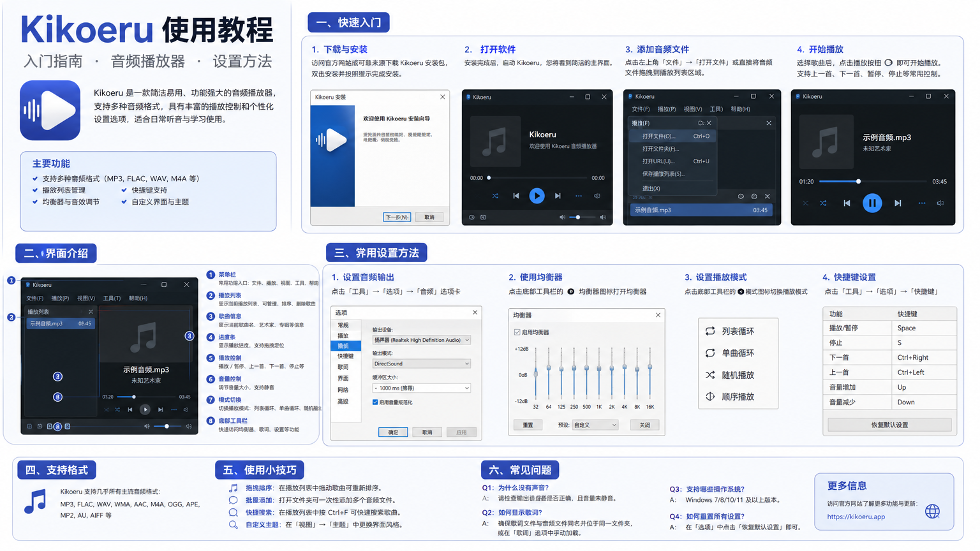Open three-dots more menu in the welcome Kikoeru player
The height and width of the screenshot is (551, 980).
[x=579, y=196]
